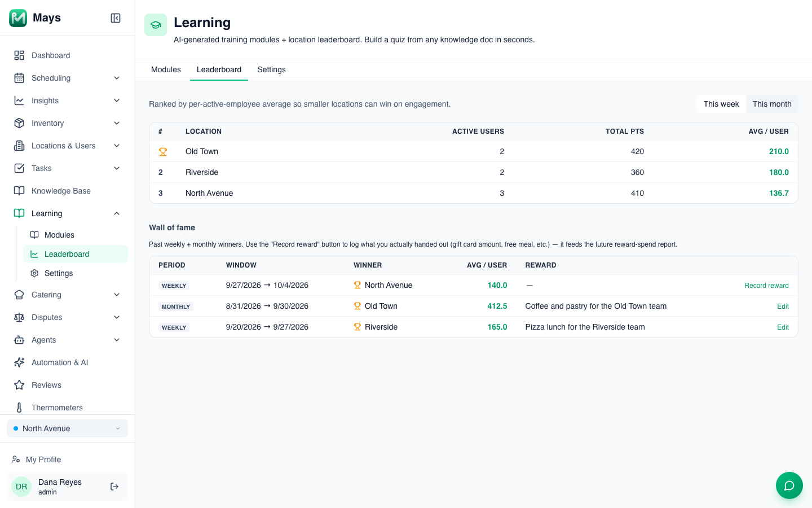Expand the Scheduling menu chevron

pyautogui.click(x=117, y=78)
